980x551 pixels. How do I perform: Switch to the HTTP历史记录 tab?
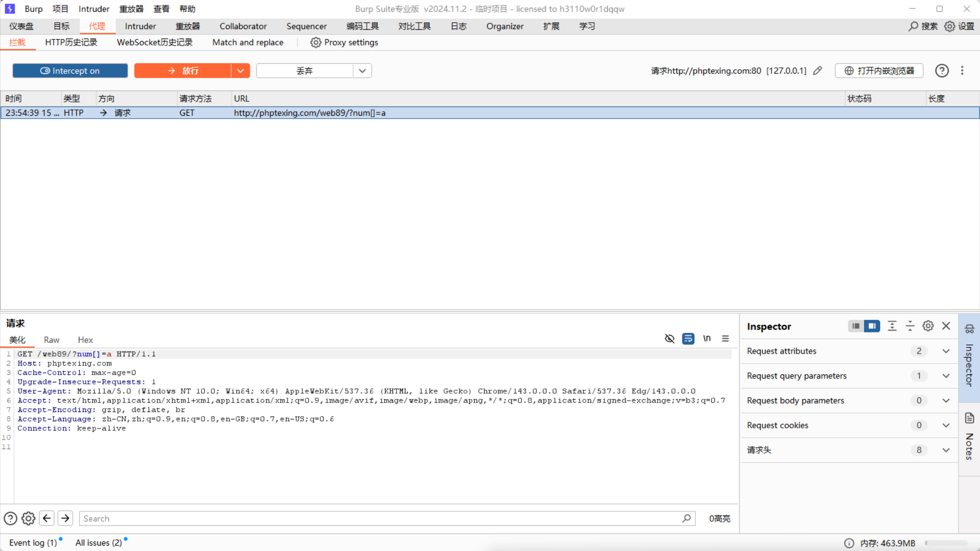71,43
